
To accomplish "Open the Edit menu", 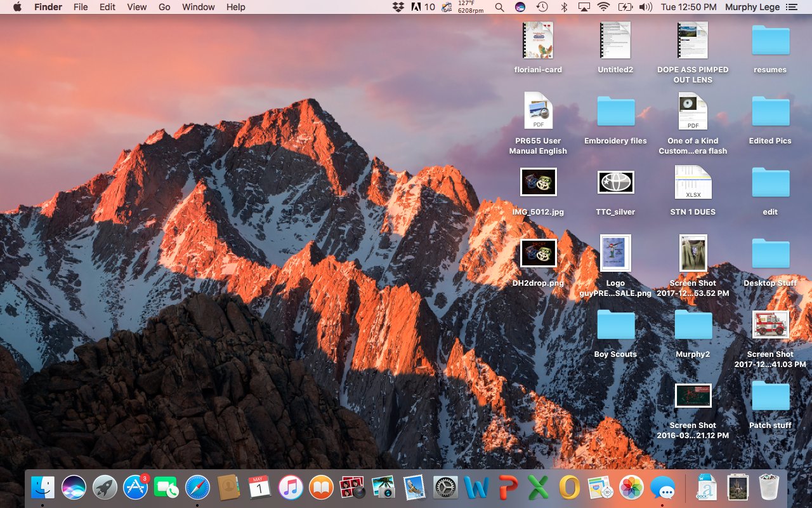I will (107, 7).
